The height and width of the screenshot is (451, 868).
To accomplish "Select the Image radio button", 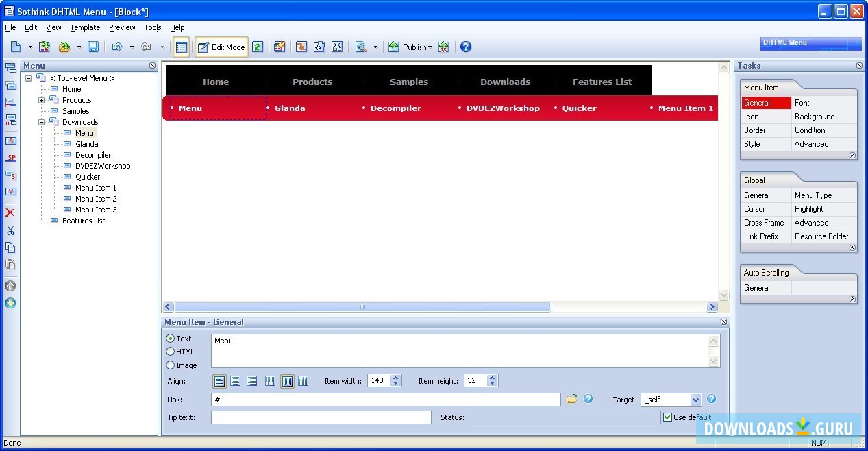I will [170, 365].
